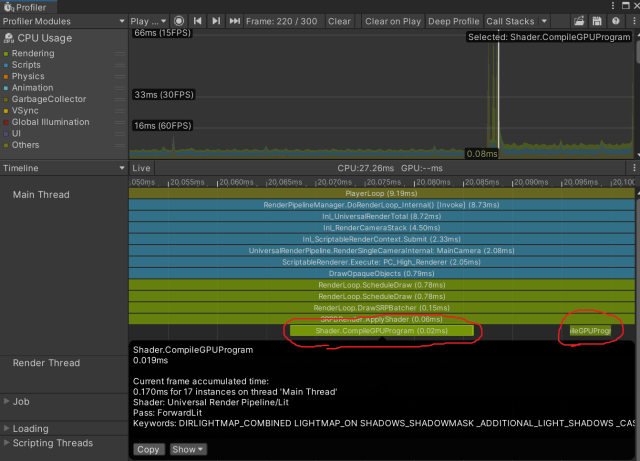The width and height of the screenshot is (640, 461).
Task: Toggle Animation category in chart
Action: click(6, 88)
